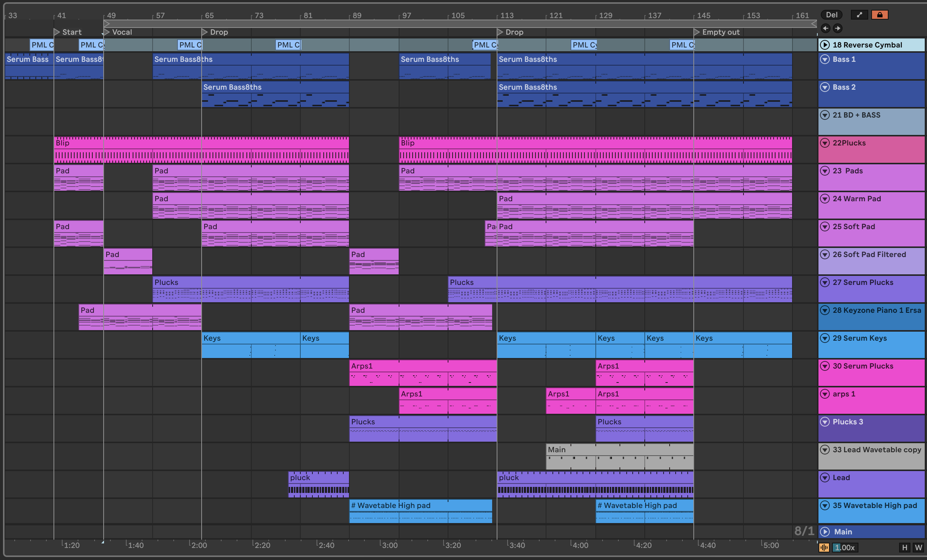The image size is (927, 560).
Task: Fold the 35 Wavetable High pad track
Action: pos(825,505)
